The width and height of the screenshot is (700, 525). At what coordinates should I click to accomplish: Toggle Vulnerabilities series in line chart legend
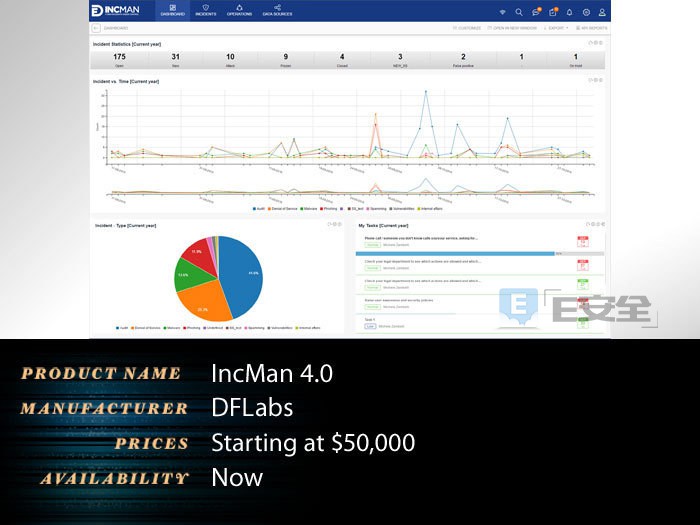click(x=402, y=208)
